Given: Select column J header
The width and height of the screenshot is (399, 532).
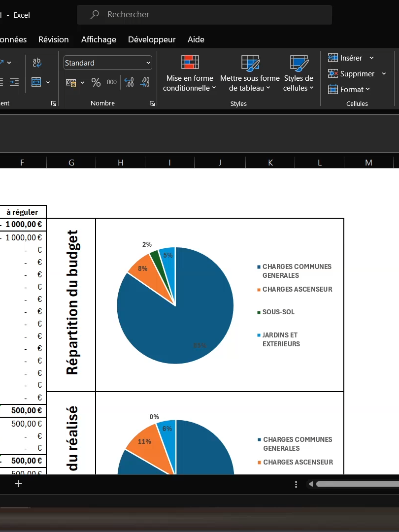Looking at the screenshot, I should 220,163.
